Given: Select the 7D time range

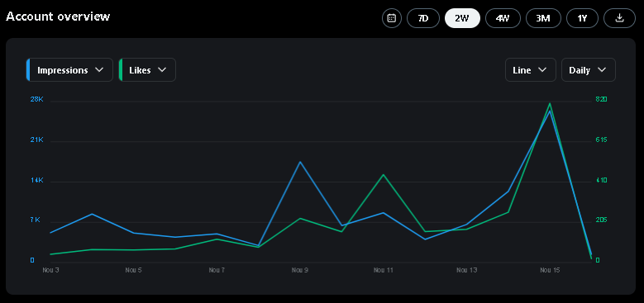Looking at the screenshot, I should tap(423, 18).
